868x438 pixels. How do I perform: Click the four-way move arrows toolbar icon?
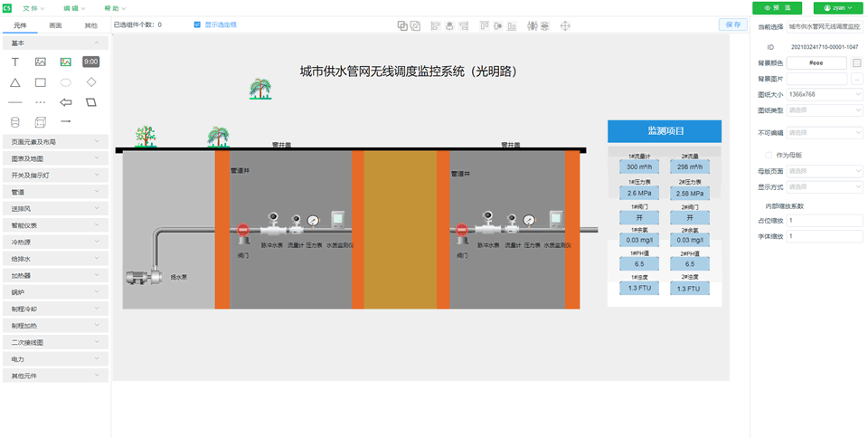tap(565, 25)
